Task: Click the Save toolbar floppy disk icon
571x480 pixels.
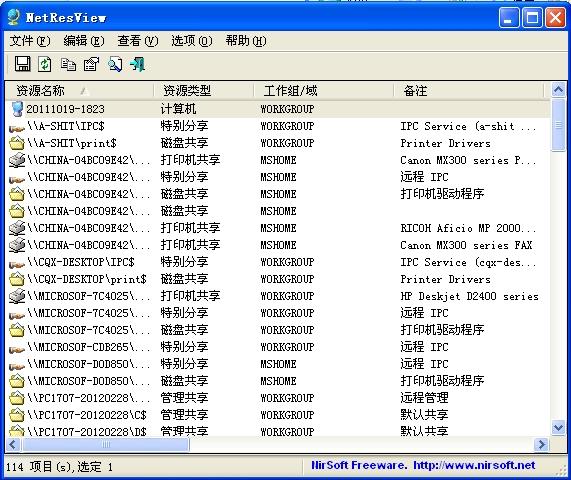Action: [23, 64]
